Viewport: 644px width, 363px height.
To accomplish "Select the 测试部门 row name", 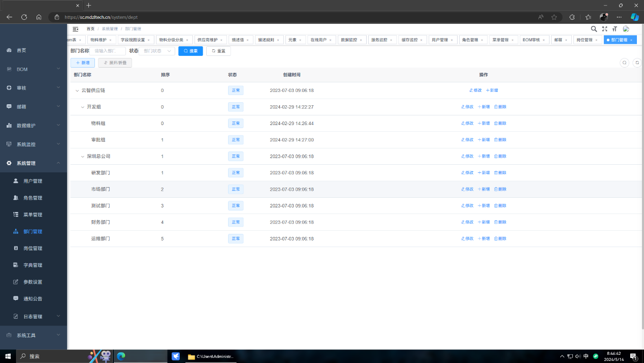I will coord(101,206).
